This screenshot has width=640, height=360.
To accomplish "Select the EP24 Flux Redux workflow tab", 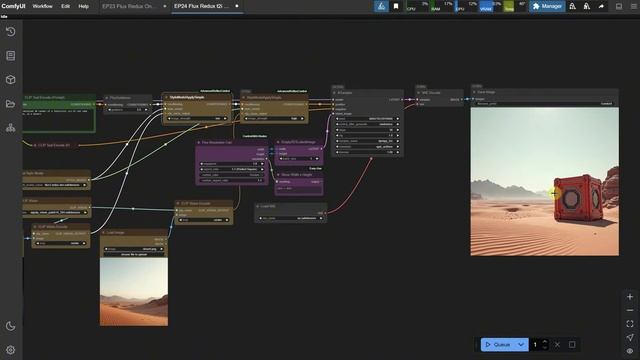I will click(x=202, y=6).
